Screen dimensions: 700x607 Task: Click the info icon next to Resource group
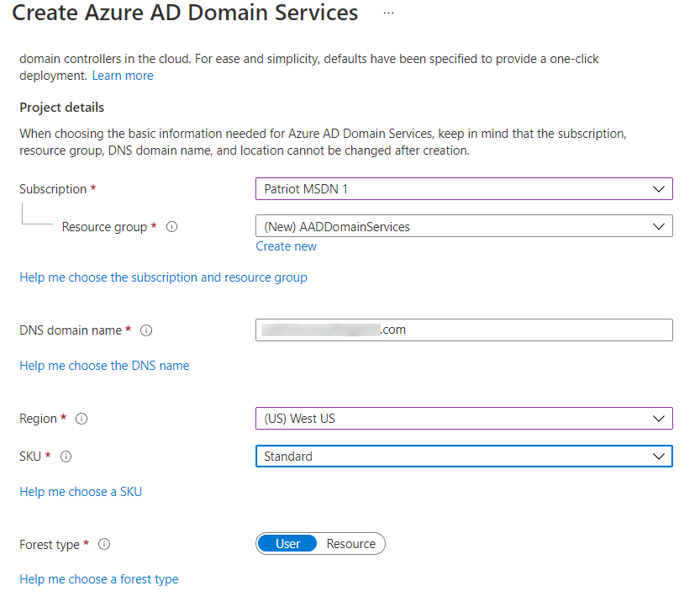[x=171, y=227]
